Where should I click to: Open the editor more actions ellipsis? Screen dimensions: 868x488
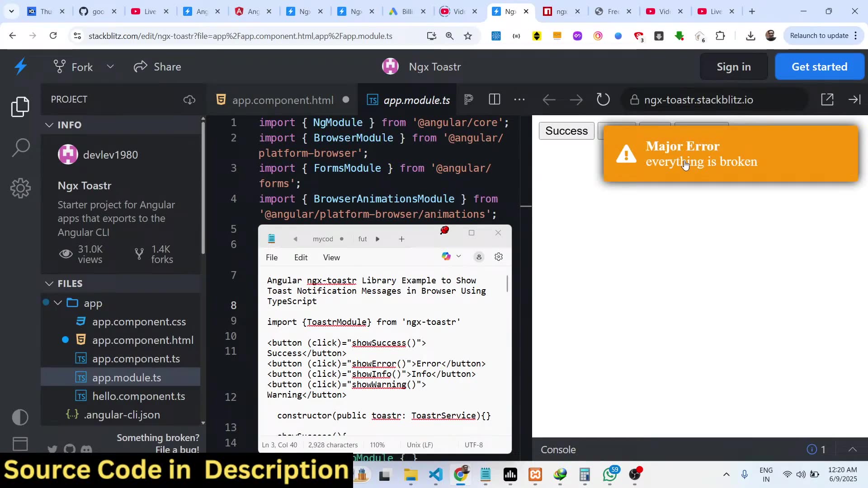[519, 99]
